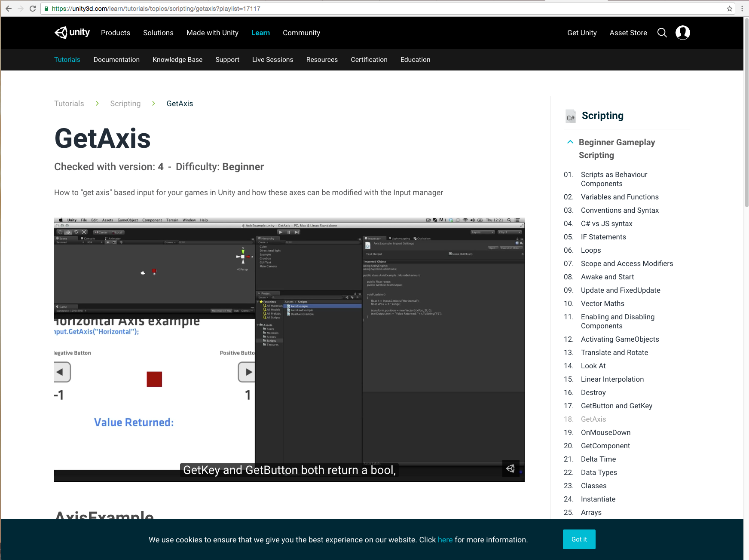Open the Classes tutorial
Screen dimensions: 749x560
coord(593,486)
